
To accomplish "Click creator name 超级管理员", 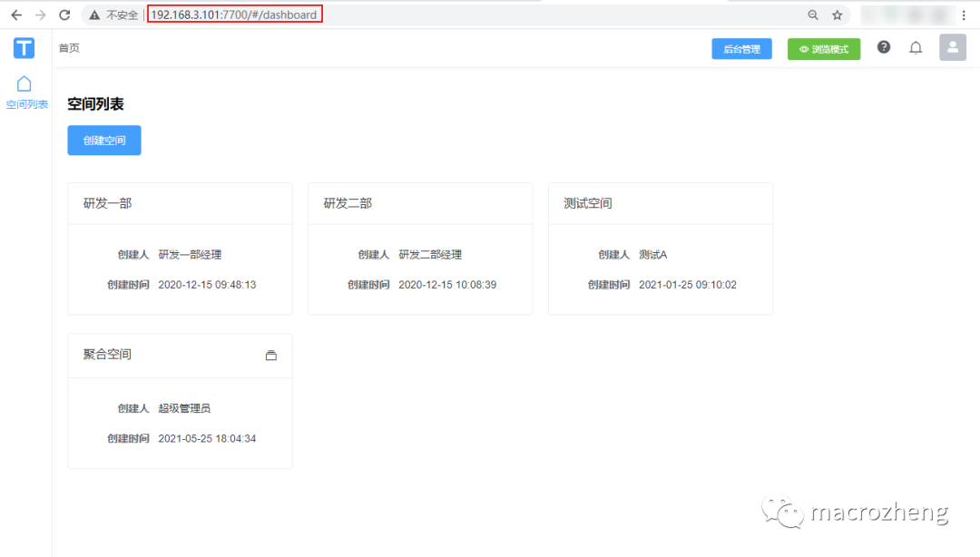I will [184, 408].
